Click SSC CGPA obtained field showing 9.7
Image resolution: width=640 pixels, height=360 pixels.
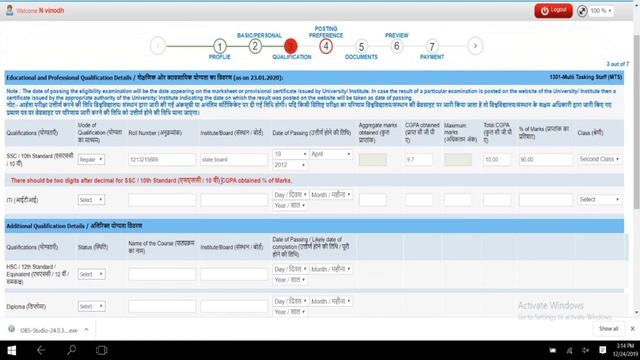(x=419, y=160)
